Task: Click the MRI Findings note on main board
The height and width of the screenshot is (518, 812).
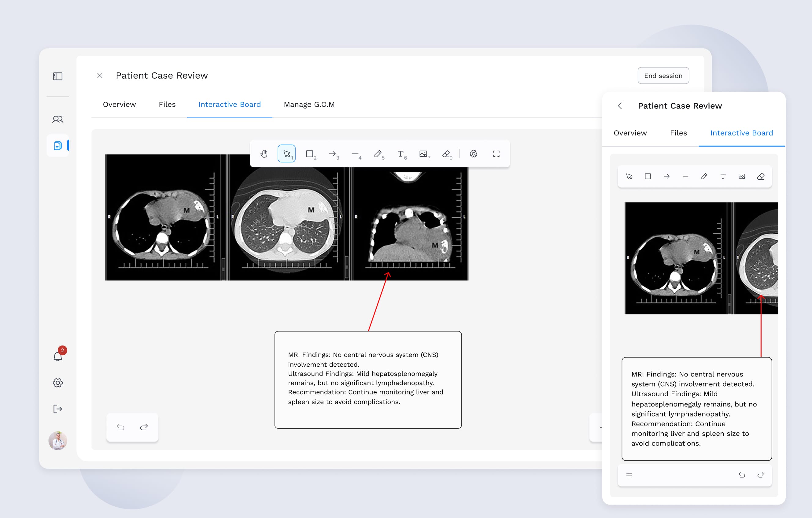Action: point(368,380)
